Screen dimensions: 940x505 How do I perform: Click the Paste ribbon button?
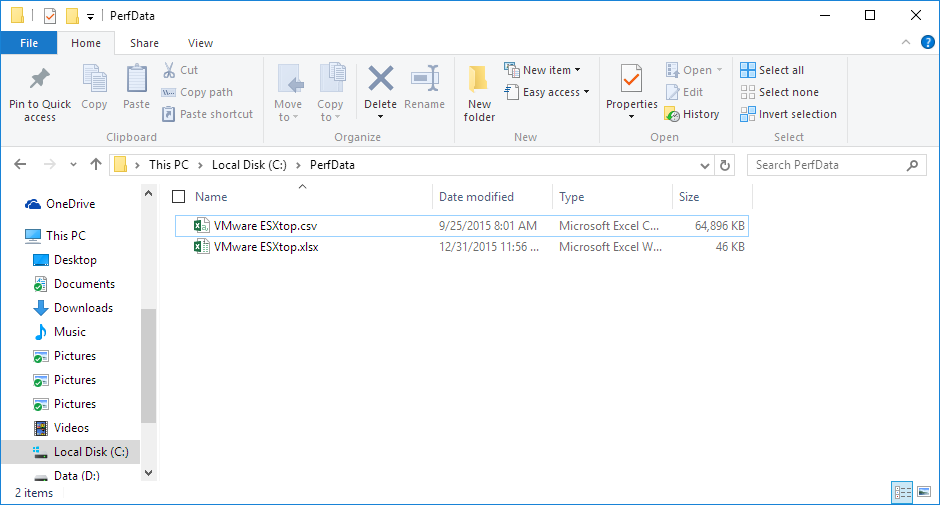pyautogui.click(x=137, y=88)
